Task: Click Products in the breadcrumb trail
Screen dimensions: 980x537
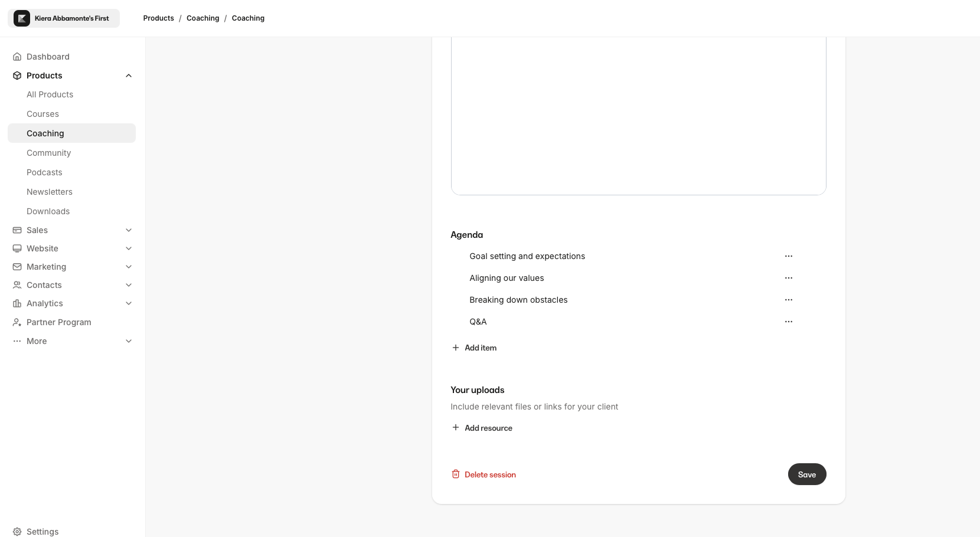Action: (158, 18)
